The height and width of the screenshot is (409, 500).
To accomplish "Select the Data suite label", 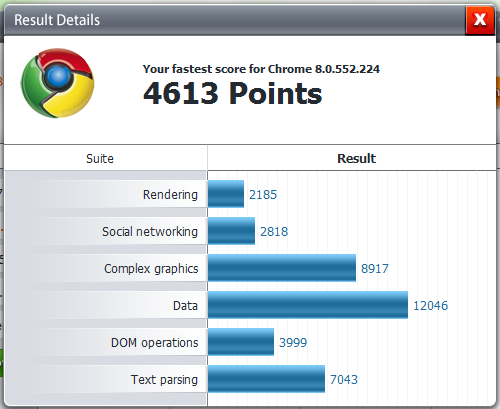I will (x=186, y=305).
